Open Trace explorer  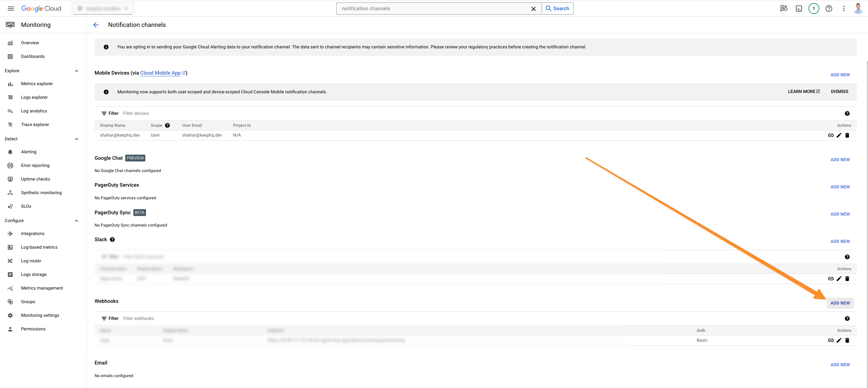35,125
